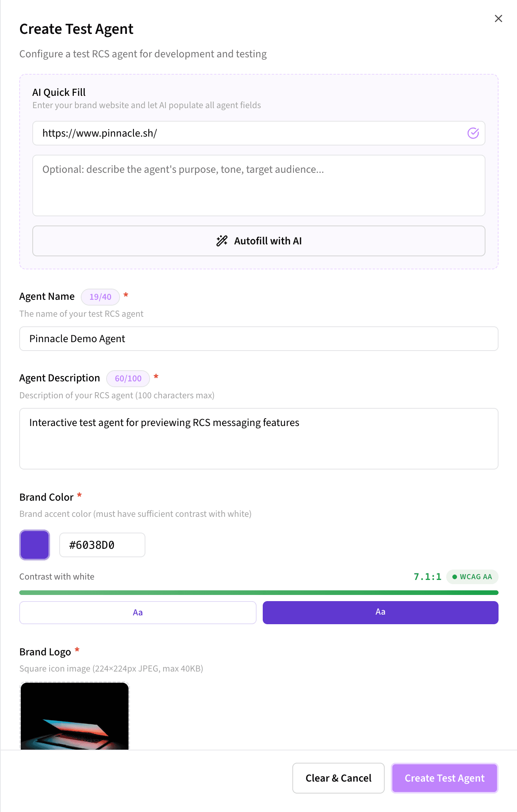
Task: Click the magic wand icon on Autofill button
Action: [x=222, y=241]
